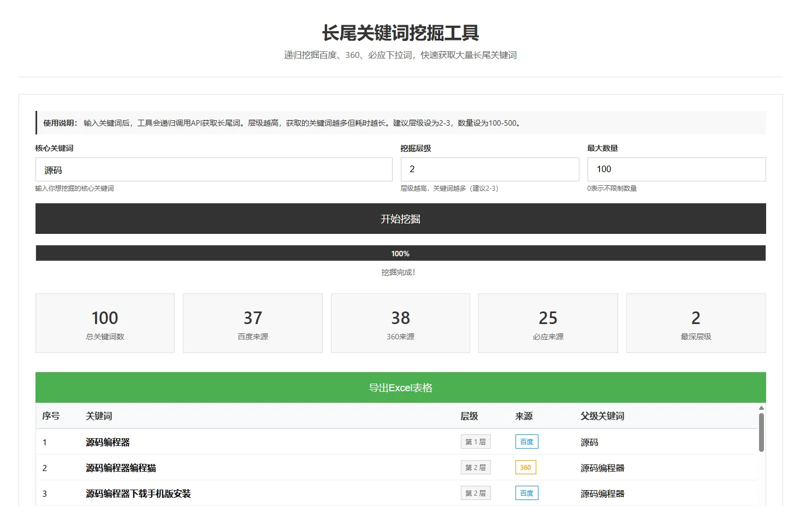812x506 pixels.
Task: Click the 核心关键词 input field
Action: click(x=214, y=169)
